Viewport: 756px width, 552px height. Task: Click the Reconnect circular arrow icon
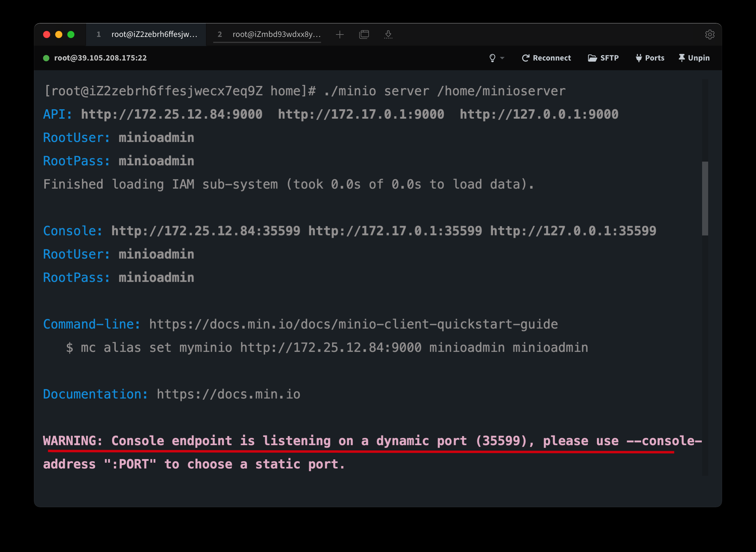point(526,58)
